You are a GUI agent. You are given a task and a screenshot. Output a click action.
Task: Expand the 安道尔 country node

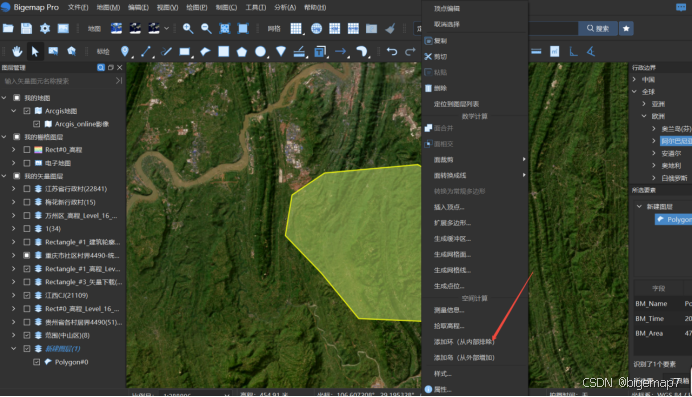coord(654,153)
